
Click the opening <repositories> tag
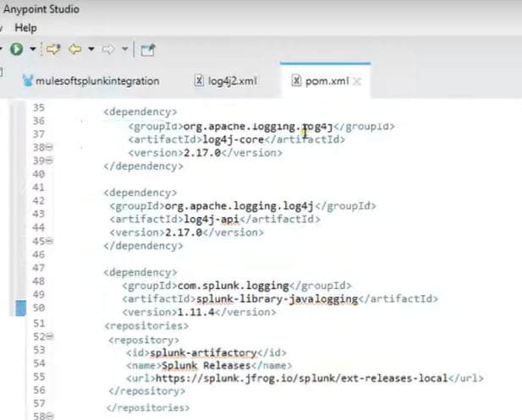[x=146, y=325]
